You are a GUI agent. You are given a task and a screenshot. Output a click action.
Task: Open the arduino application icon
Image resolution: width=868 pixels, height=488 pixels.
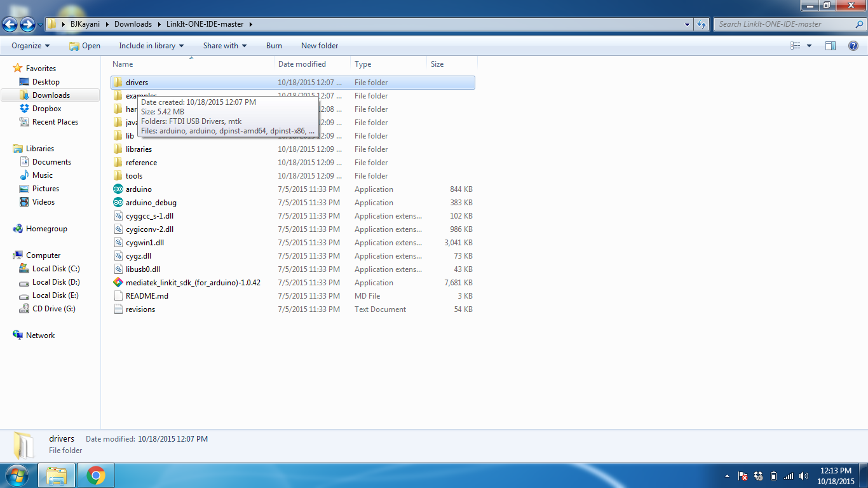coord(118,189)
